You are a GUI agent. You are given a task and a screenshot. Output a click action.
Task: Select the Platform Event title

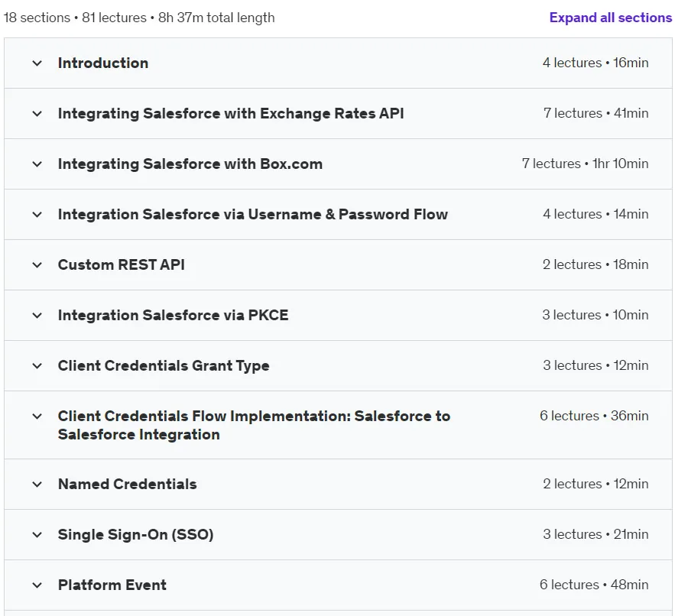click(112, 585)
